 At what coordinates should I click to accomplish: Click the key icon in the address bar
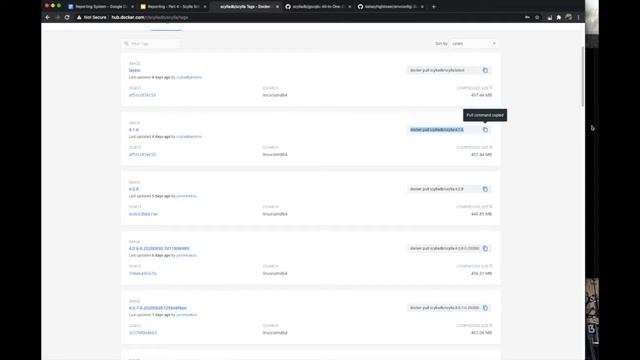(527, 17)
